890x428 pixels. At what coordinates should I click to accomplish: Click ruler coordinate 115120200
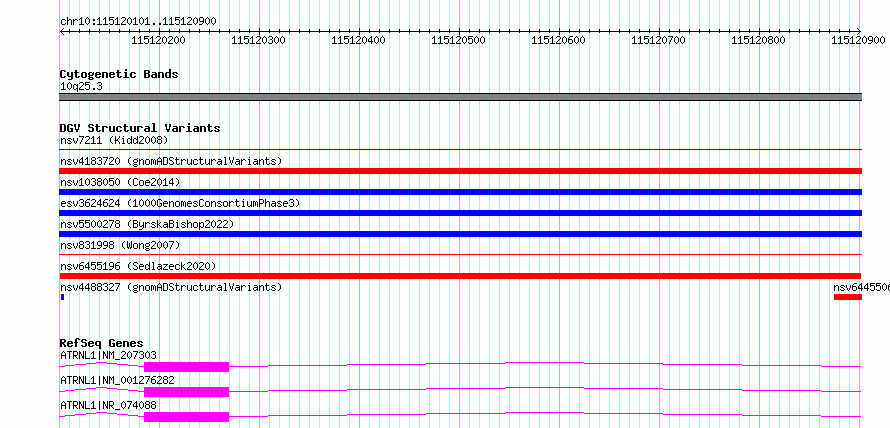coord(158,40)
